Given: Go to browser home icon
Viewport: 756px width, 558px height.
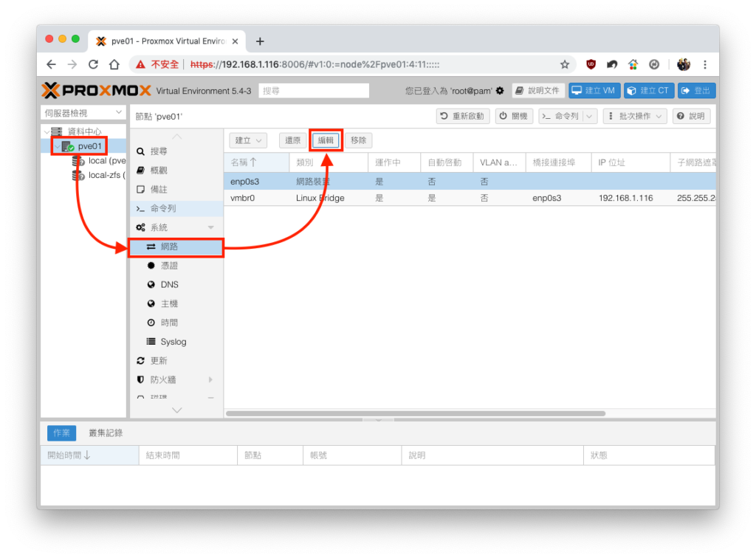Looking at the screenshot, I should click(x=114, y=64).
